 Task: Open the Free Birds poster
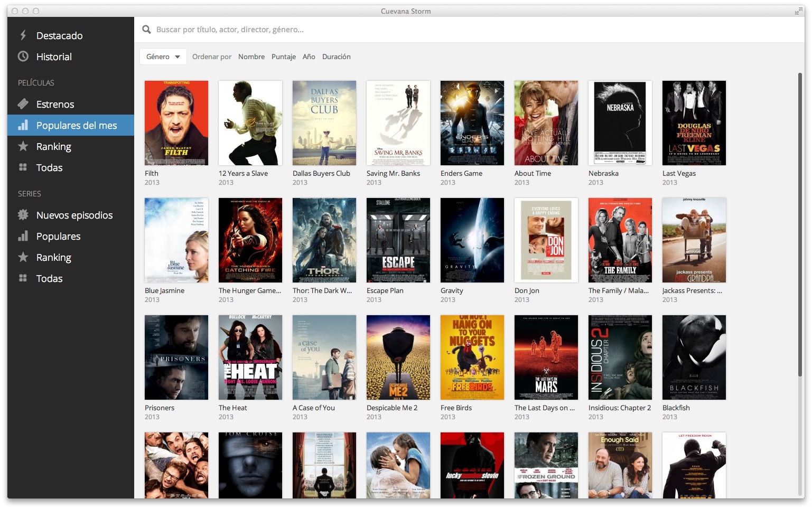tap(472, 357)
